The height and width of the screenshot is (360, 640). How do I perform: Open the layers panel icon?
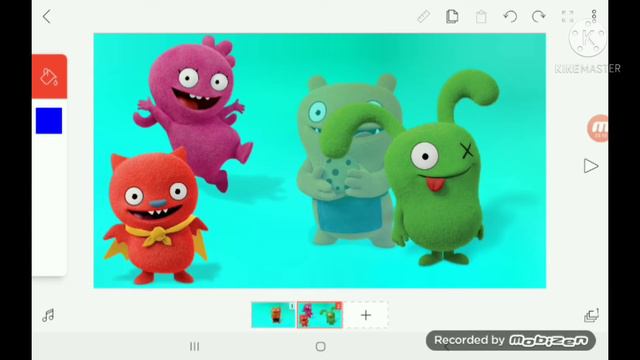tap(591, 315)
